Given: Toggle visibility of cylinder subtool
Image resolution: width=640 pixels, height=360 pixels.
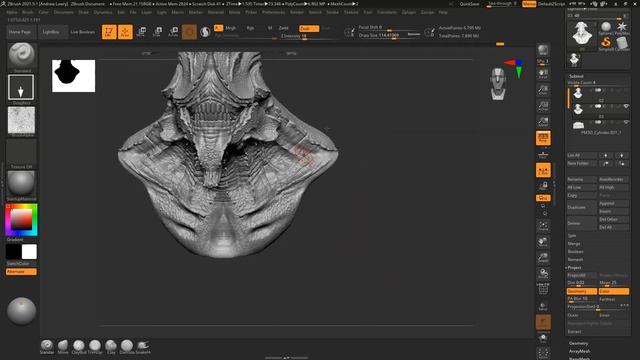Looking at the screenshot, I should tap(626, 122).
